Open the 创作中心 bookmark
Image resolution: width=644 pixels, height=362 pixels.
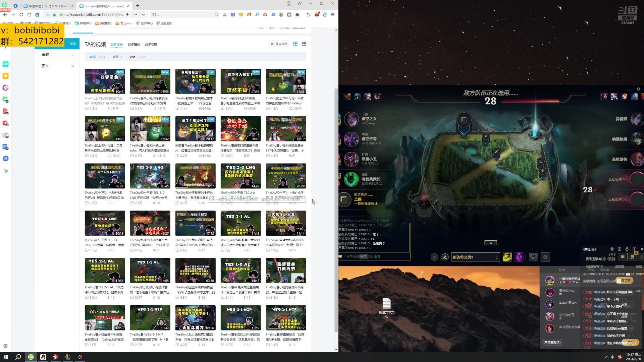click(145, 23)
